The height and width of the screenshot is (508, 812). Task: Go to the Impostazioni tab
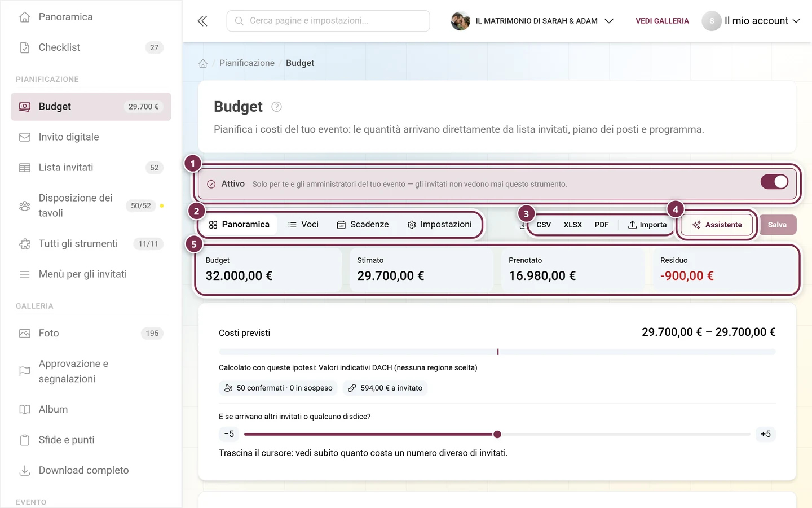pos(440,225)
